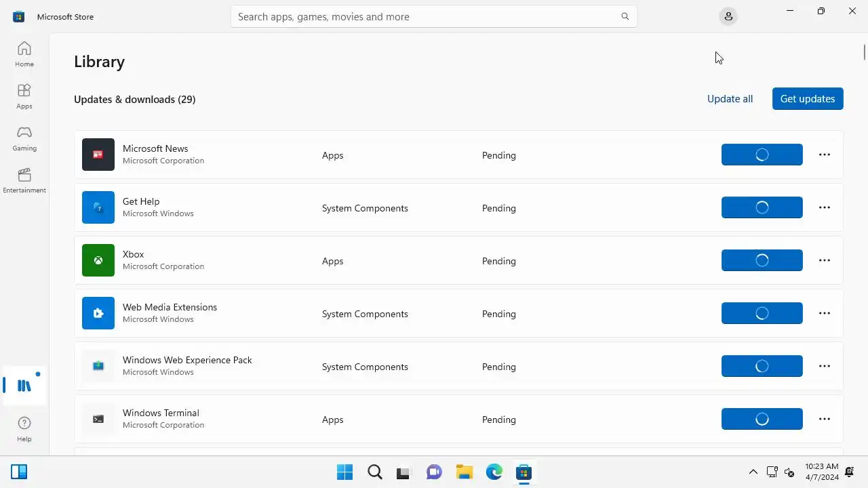Select the Library sidebar icon

[x=24, y=386]
